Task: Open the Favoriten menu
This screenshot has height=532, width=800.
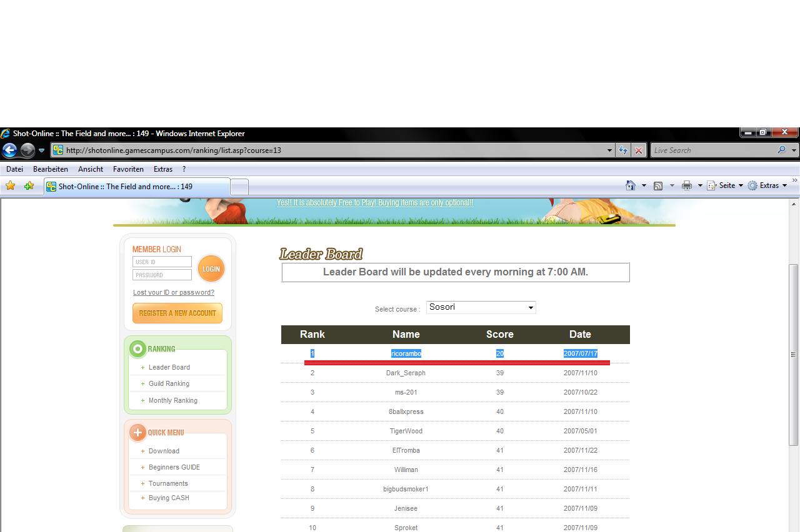Action: [x=128, y=169]
